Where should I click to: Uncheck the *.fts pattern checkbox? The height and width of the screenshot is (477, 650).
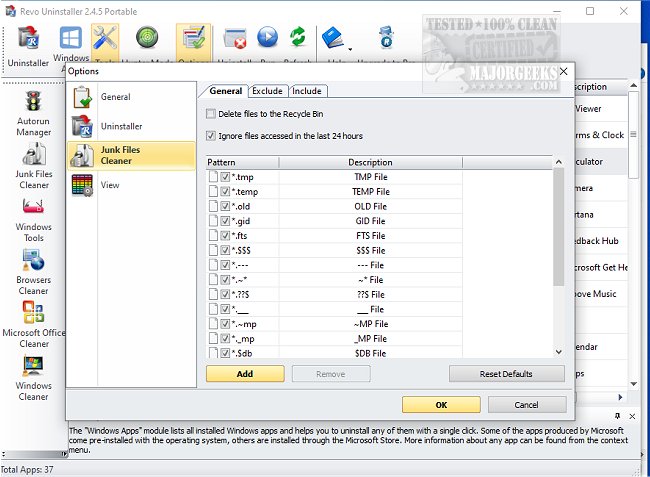[225, 236]
